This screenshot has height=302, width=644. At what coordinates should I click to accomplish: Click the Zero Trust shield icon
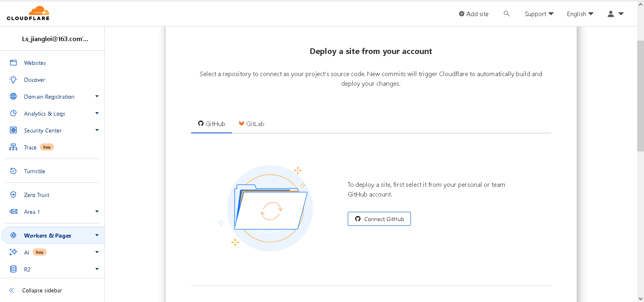(x=13, y=195)
